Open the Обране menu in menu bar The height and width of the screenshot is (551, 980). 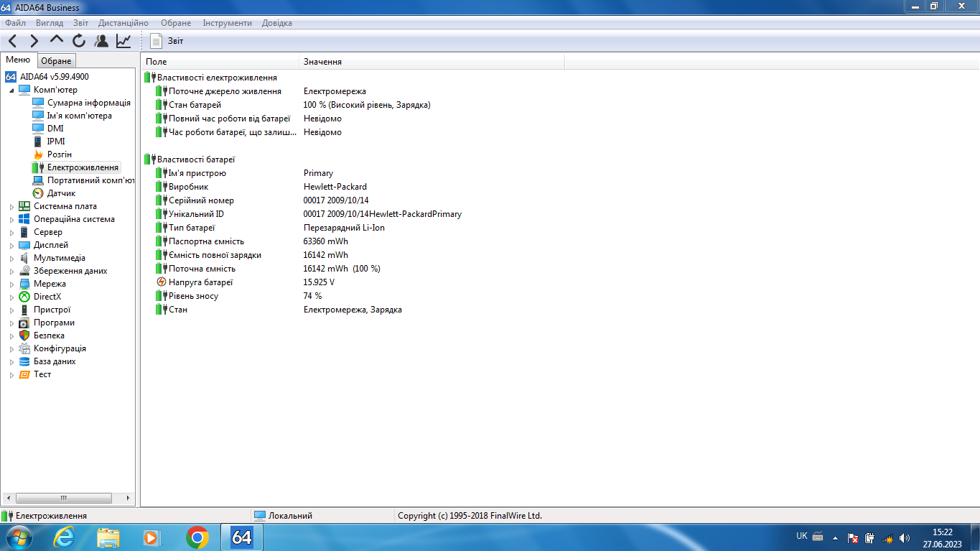tap(176, 23)
